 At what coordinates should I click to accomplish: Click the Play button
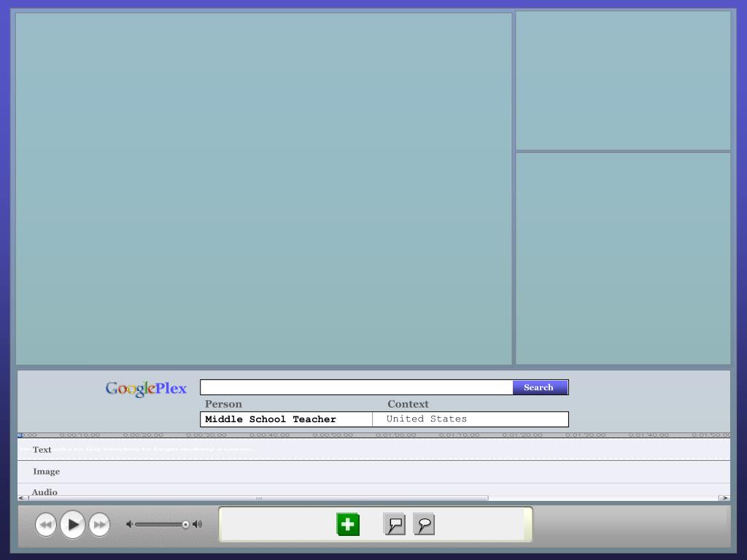pyautogui.click(x=73, y=524)
